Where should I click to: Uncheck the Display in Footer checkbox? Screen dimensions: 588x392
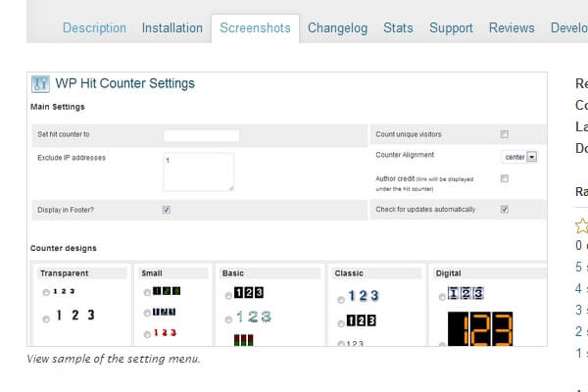(167, 210)
